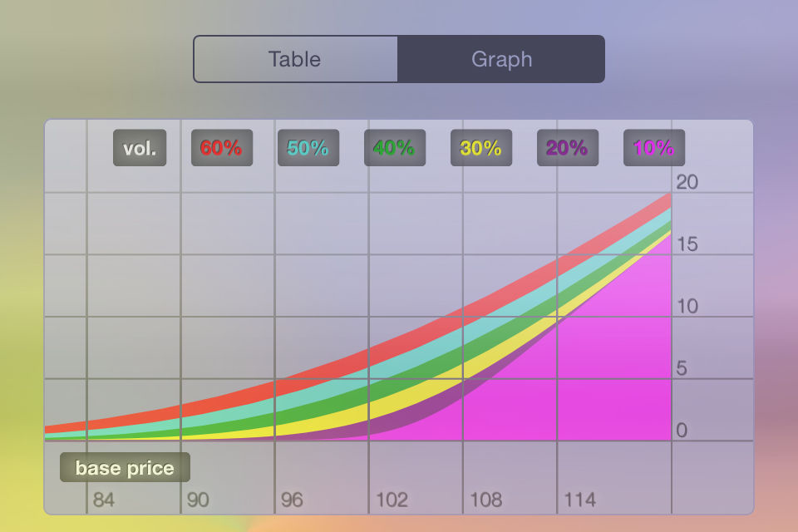Click the 108 base price label

click(486, 500)
